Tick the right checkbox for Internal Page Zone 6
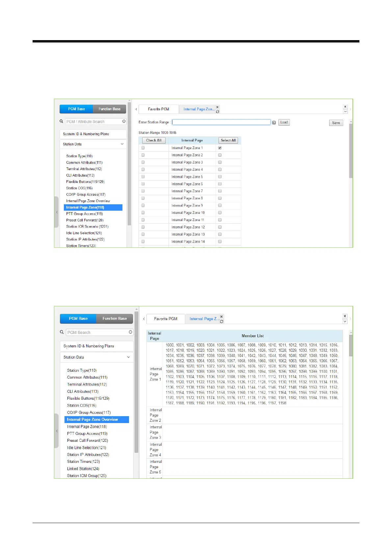Screen dimensions: 392x554 click(x=220, y=184)
